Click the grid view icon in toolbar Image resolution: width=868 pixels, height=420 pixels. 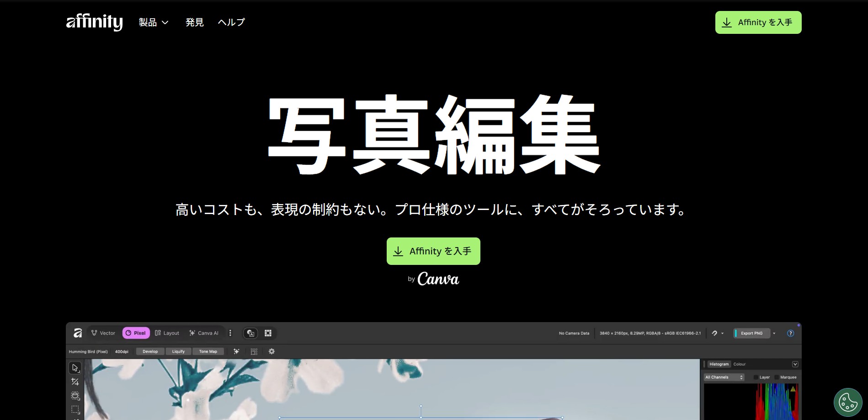click(268, 333)
